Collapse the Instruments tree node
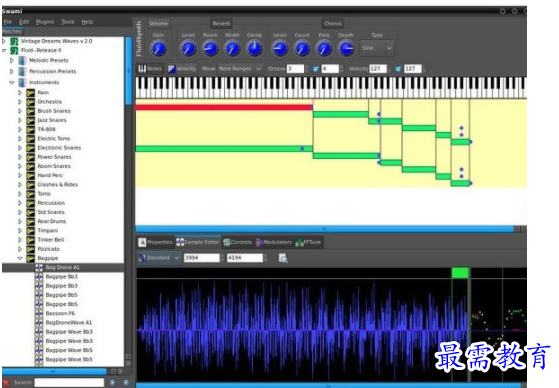This screenshot has width=559, height=388. pos(12,83)
